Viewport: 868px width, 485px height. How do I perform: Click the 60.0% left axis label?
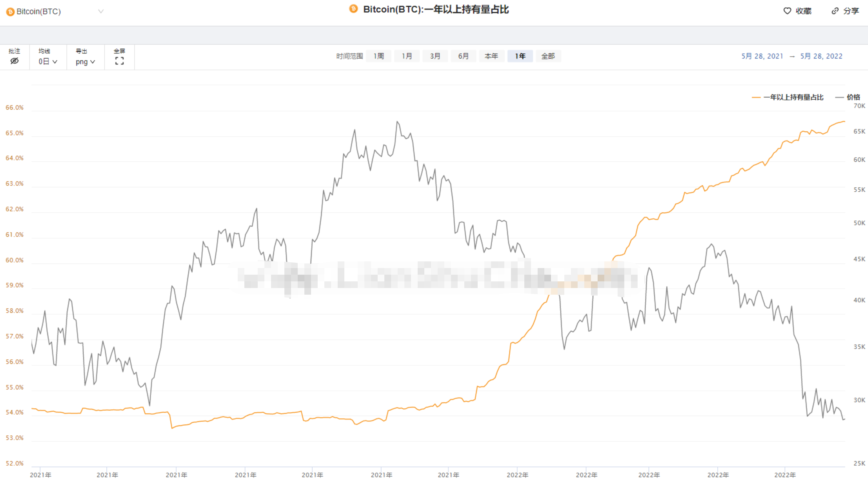14,260
